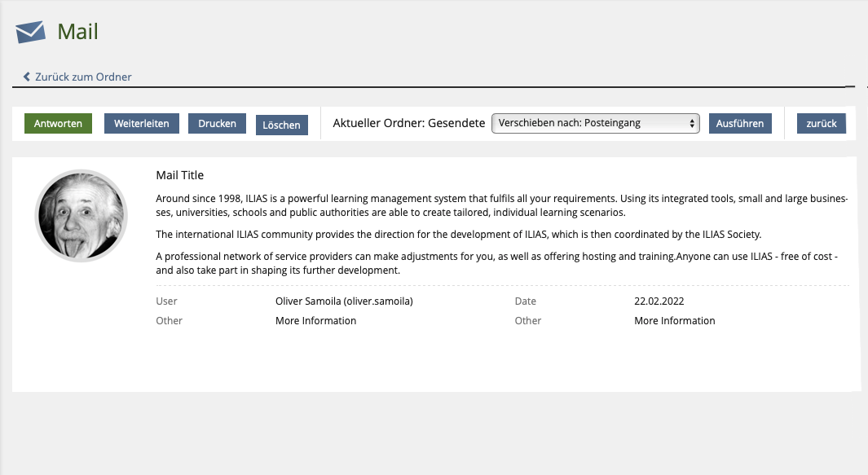Screen dimensions: 868x475
Task: Click More Information under the sender name
Action: pos(315,320)
